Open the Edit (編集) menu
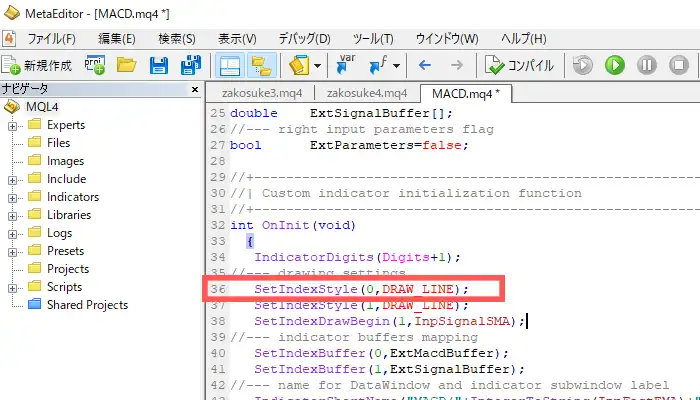This screenshot has width=700, height=400. tap(117, 39)
